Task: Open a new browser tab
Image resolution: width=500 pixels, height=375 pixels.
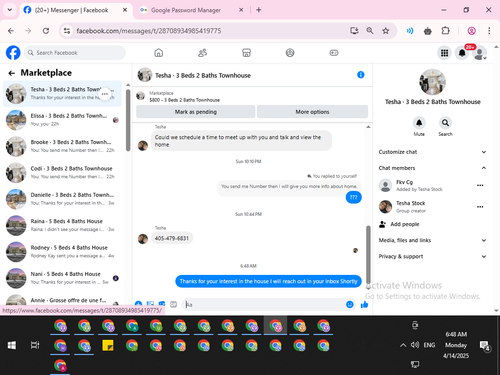Action: 259,10
